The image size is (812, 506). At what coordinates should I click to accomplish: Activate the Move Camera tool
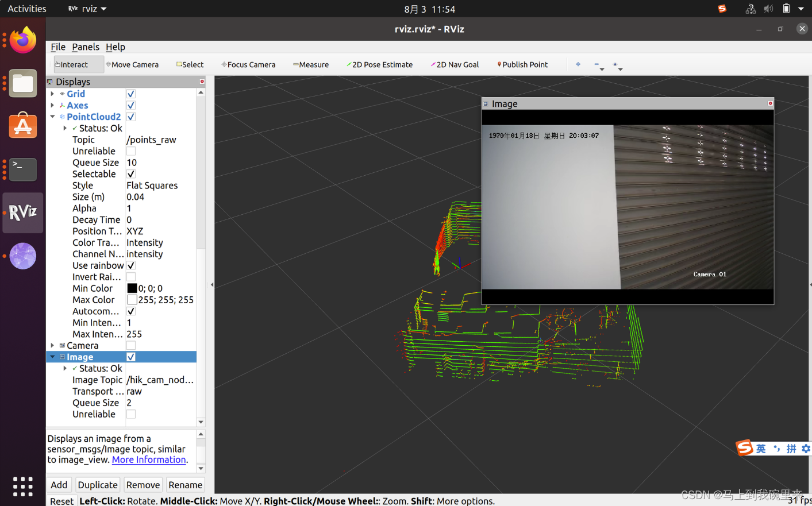tap(132, 64)
